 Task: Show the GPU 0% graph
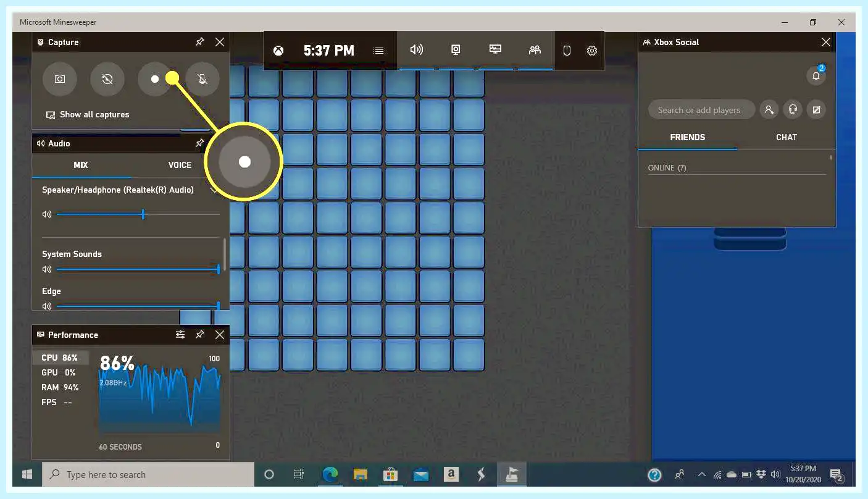coord(60,373)
